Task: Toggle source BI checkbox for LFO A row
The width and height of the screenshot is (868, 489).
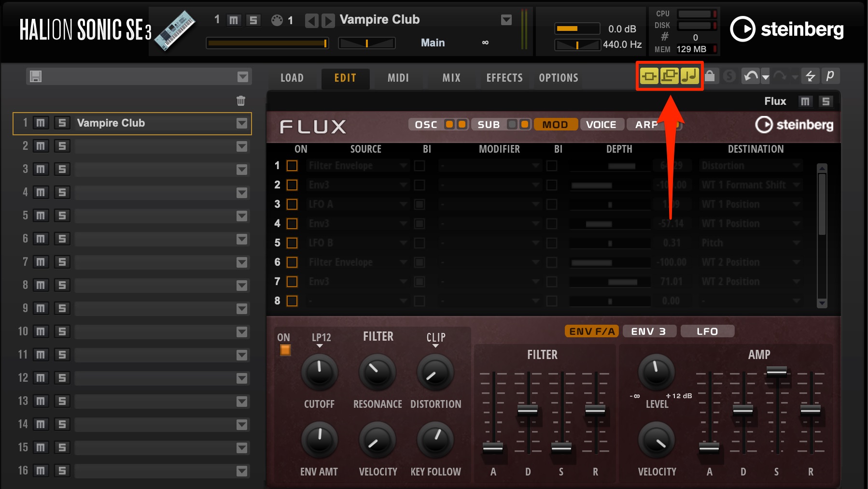Action: point(420,204)
